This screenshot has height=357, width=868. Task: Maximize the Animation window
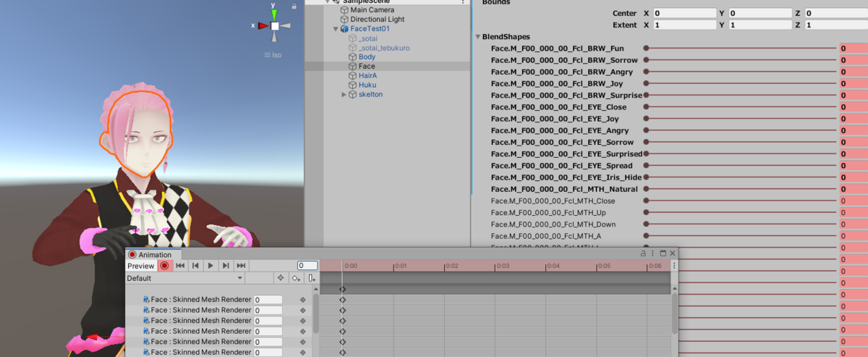pos(663,254)
